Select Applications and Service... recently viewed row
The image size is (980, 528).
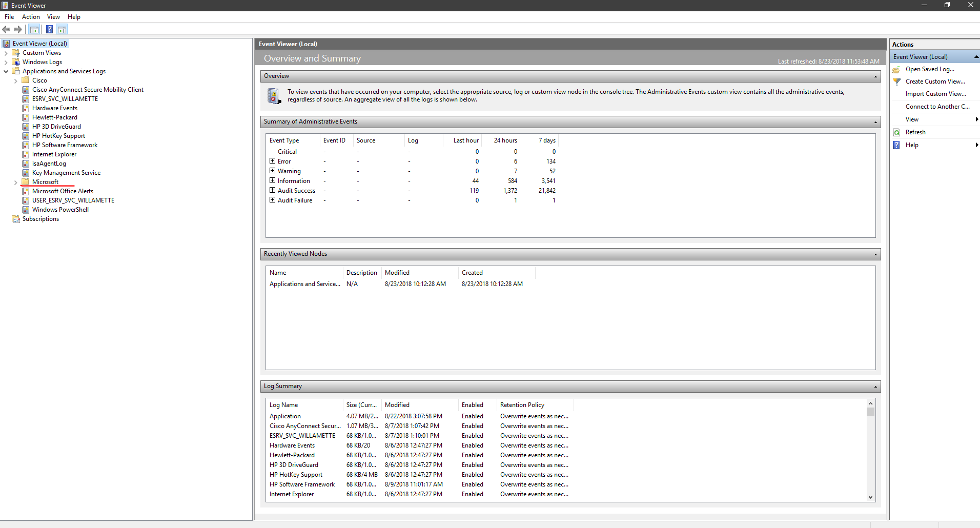click(401, 284)
